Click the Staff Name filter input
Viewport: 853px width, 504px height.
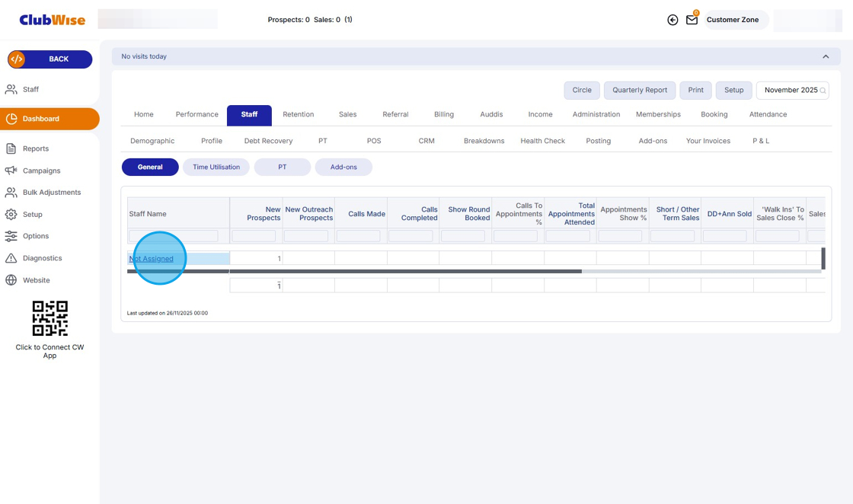174,237
